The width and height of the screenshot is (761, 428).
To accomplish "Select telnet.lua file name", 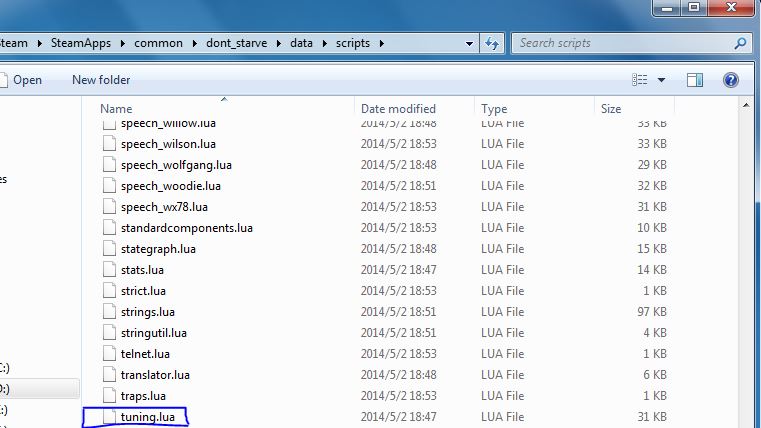I will pos(145,354).
